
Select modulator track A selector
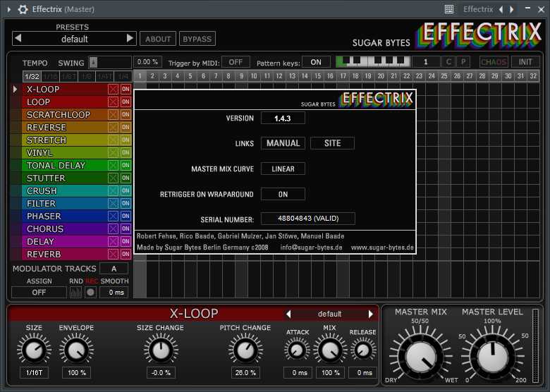click(x=114, y=269)
